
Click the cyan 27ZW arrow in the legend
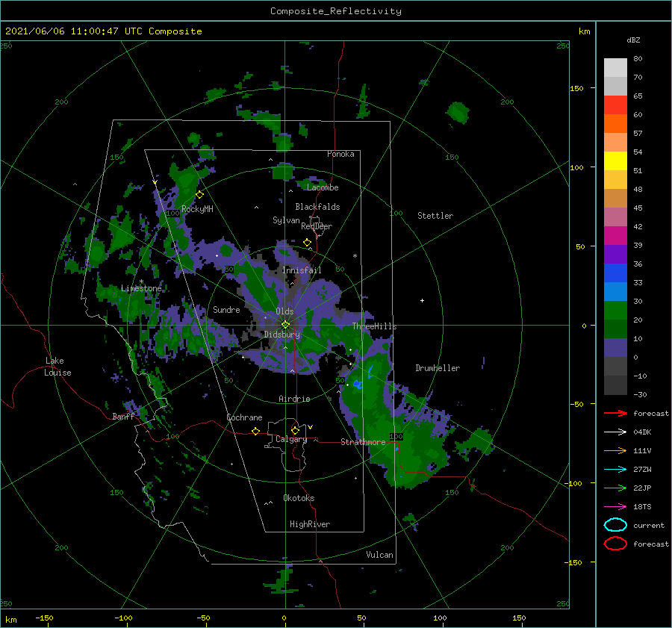(x=615, y=470)
